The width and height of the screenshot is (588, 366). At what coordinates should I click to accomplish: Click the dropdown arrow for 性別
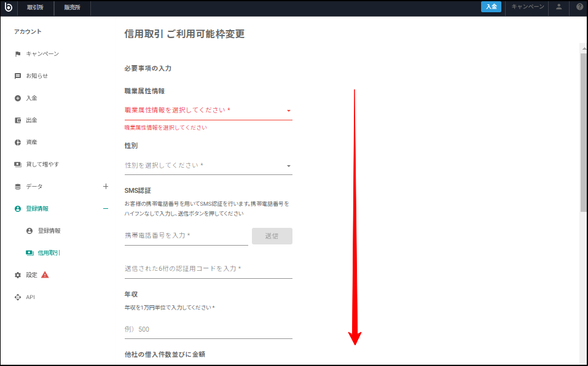pos(289,166)
